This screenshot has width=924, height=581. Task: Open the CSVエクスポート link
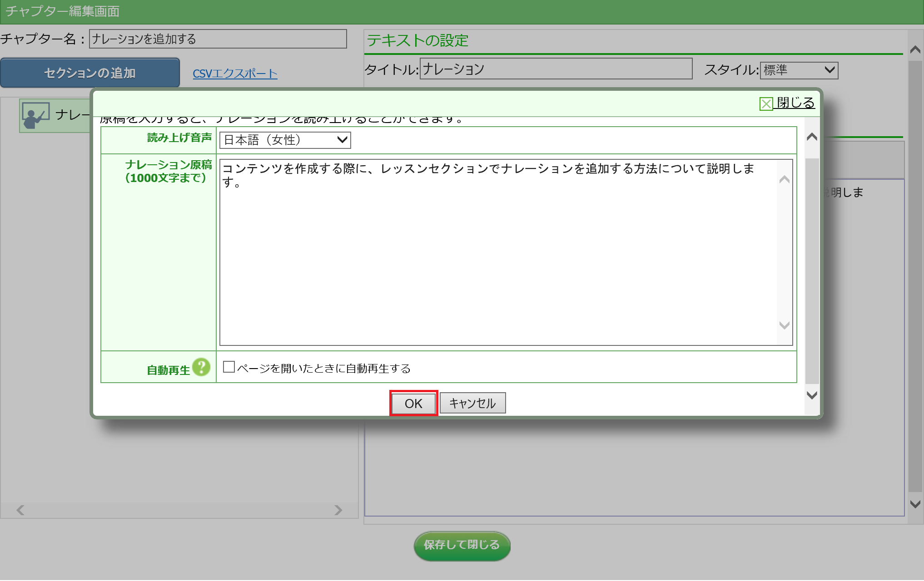[x=235, y=74]
